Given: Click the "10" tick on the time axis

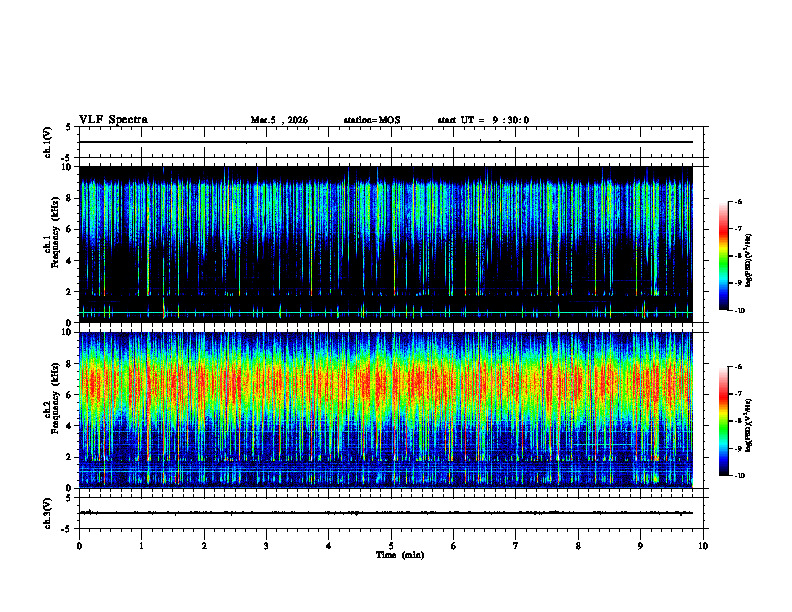Looking at the screenshot, I should coord(703,546).
